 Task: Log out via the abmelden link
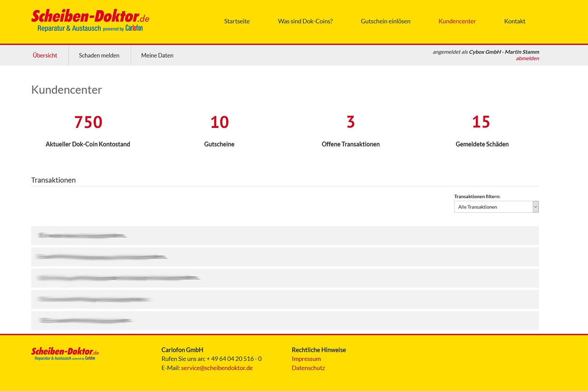(x=527, y=58)
